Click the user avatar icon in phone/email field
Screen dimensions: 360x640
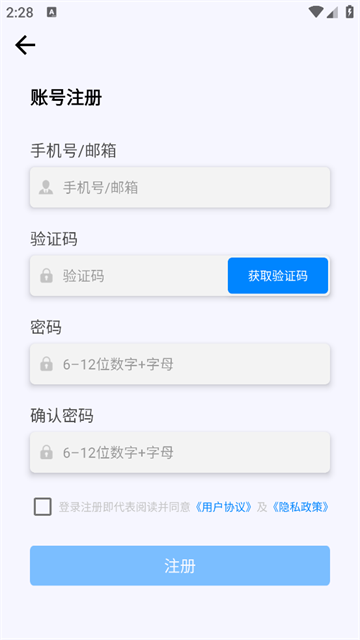point(46,187)
